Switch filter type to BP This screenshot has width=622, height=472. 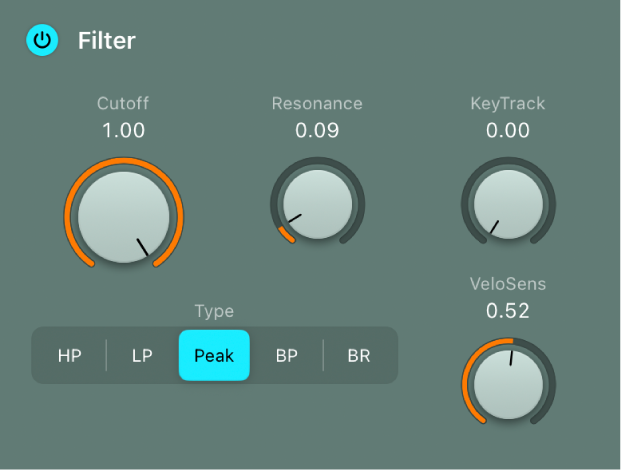[x=287, y=355]
